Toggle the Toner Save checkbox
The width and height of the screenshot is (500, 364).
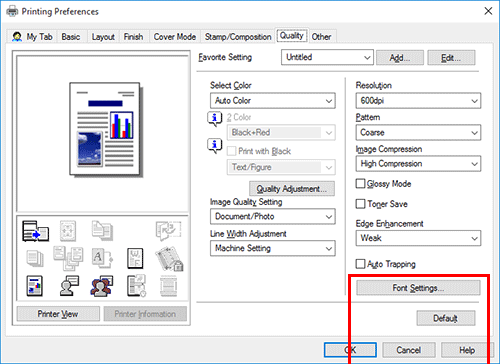pos(360,204)
